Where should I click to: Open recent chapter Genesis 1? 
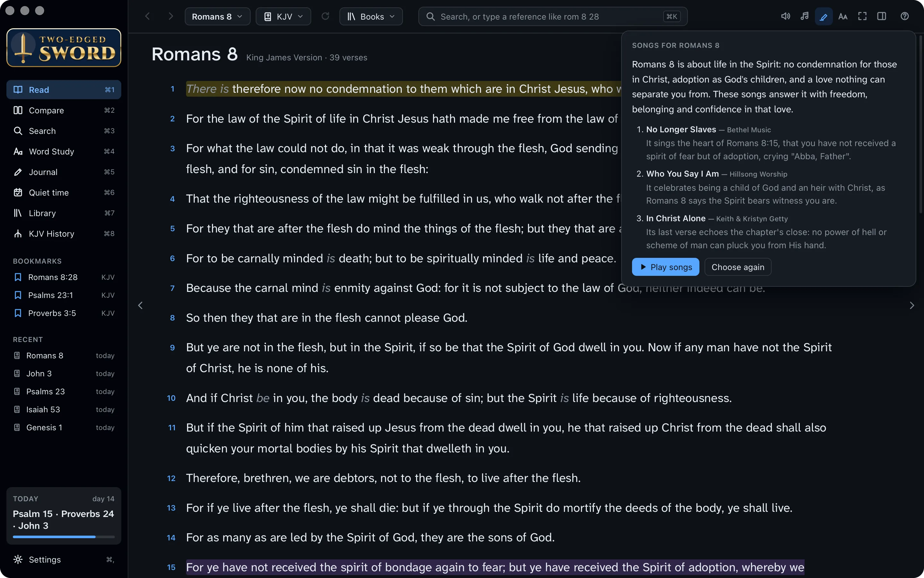click(x=64, y=427)
